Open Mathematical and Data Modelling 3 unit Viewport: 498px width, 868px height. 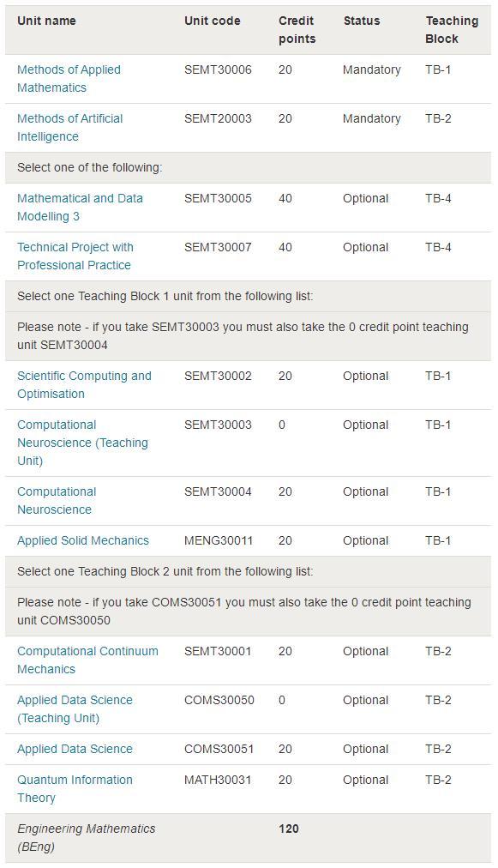[80, 207]
